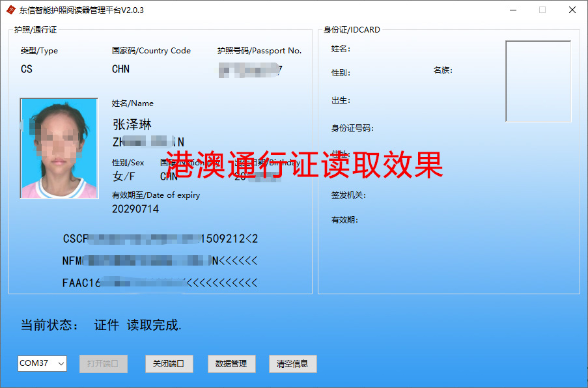Click the country code value CHN

coord(120,69)
